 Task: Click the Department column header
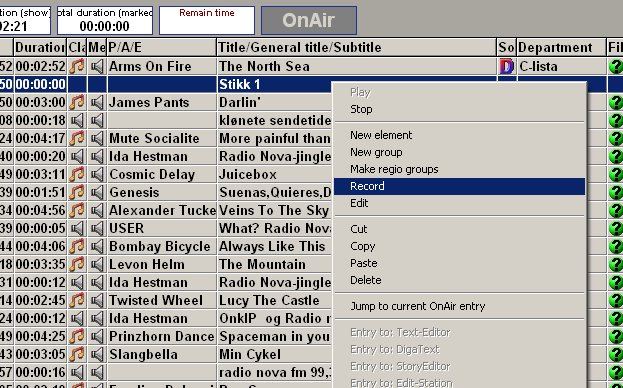pyautogui.click(x=561, y=47)
